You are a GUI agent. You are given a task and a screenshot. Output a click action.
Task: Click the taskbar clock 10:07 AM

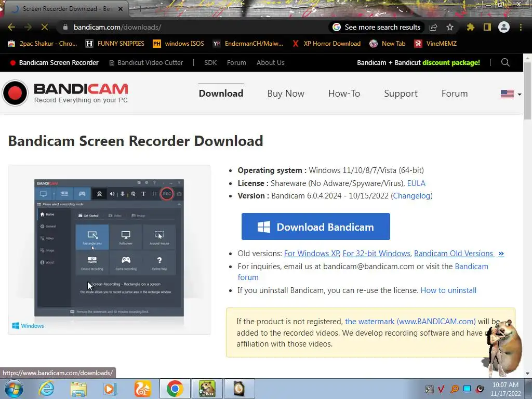505,385
